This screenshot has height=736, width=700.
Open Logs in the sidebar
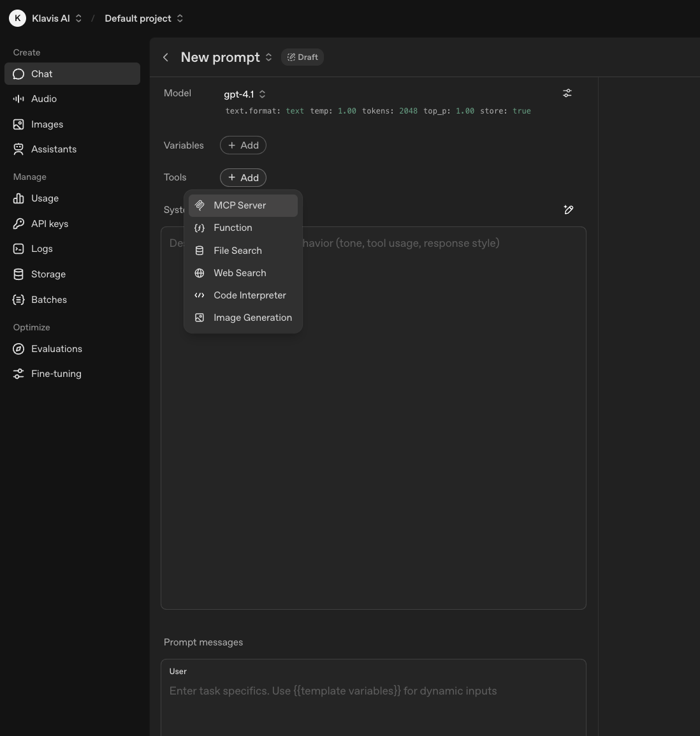pyautogui.click(x=72, y=249)
